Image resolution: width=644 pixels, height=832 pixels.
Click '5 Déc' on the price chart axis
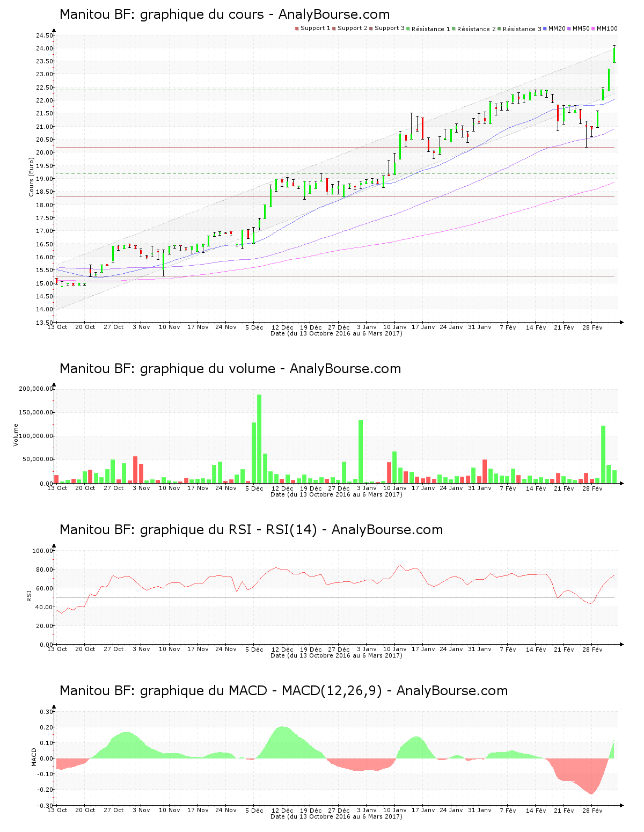[254, 327]
